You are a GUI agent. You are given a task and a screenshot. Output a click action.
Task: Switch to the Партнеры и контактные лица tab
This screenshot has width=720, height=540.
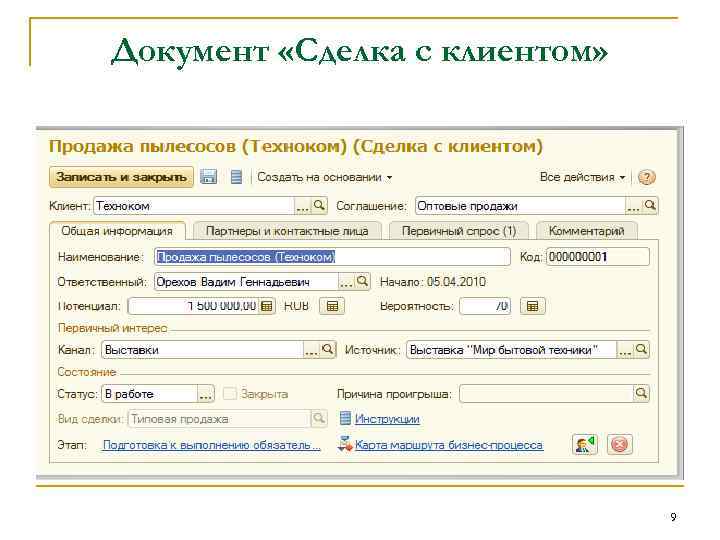(287, 231)
